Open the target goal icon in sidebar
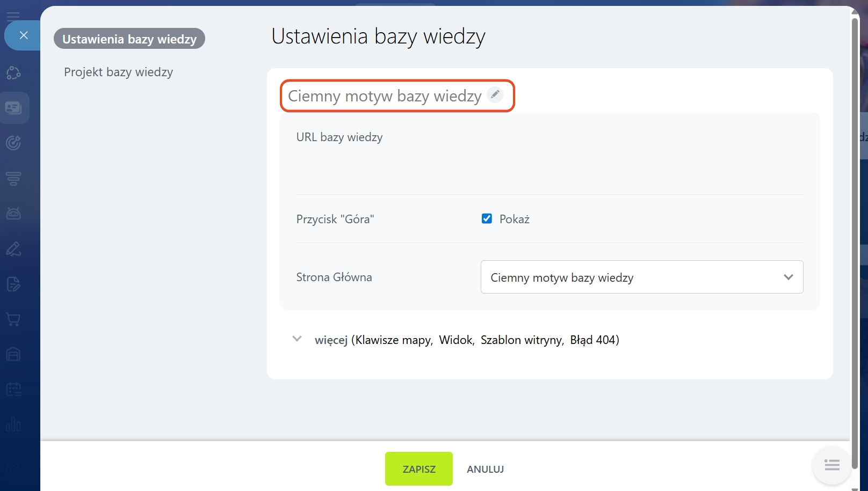868x491 pixels. (13, 143)
